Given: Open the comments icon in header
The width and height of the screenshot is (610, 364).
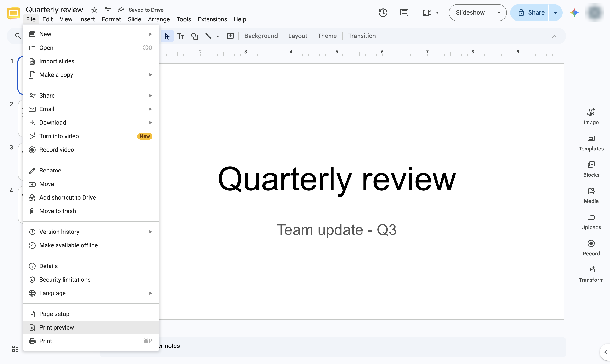Looking at the screenshot, I should pos(404,12).
